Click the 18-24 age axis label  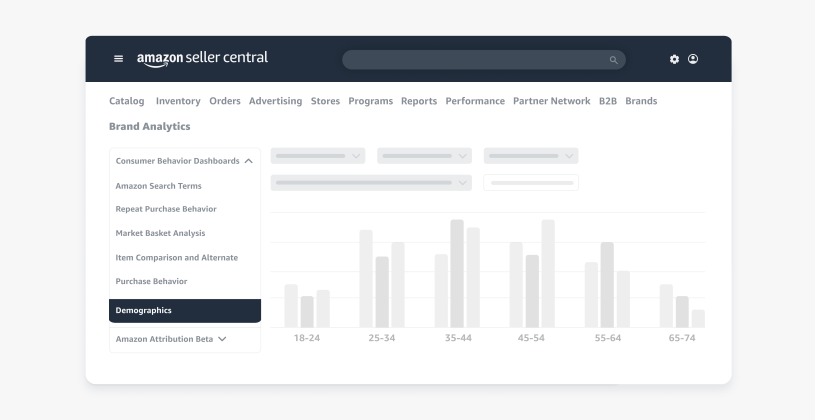point(307,338)
